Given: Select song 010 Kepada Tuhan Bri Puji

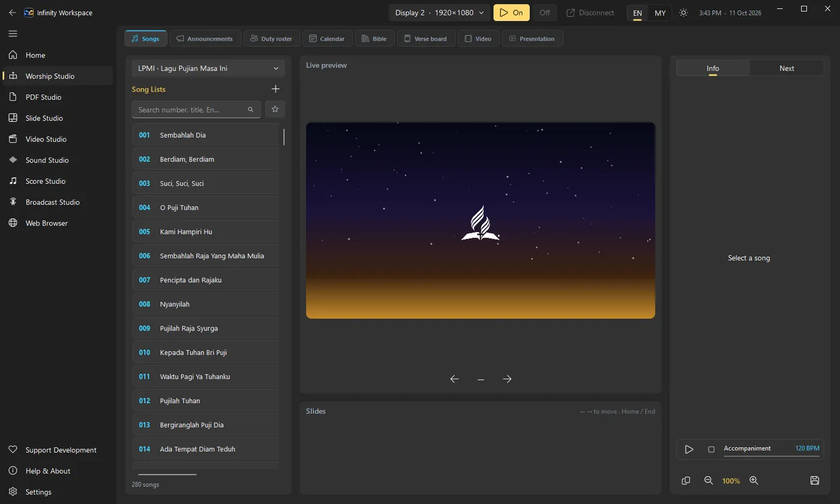Looking at the screenshot, I should (206, 352).
